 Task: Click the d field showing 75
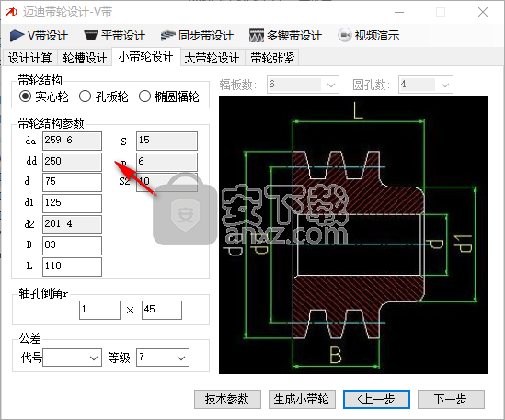coord(72,182)
